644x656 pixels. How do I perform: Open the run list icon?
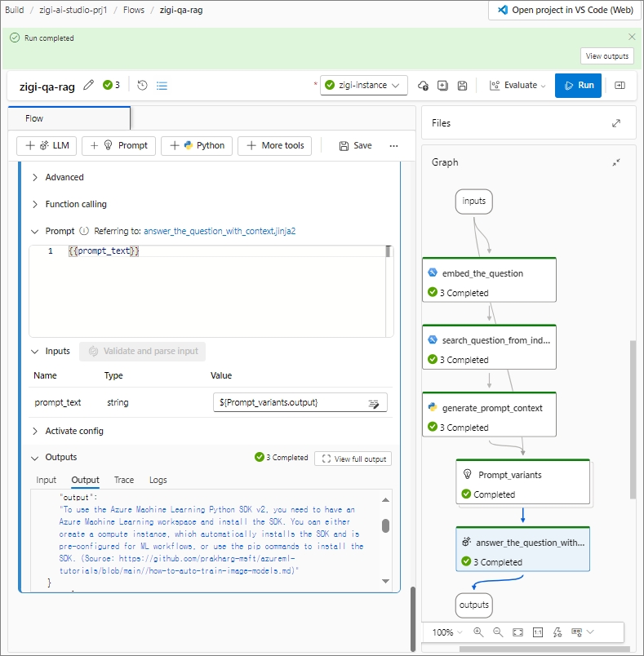click(162, 86)
